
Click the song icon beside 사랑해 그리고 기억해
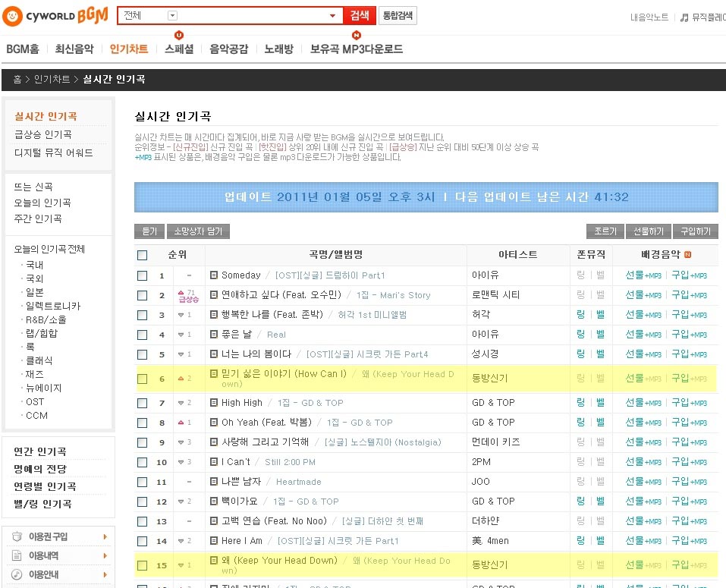214,442
